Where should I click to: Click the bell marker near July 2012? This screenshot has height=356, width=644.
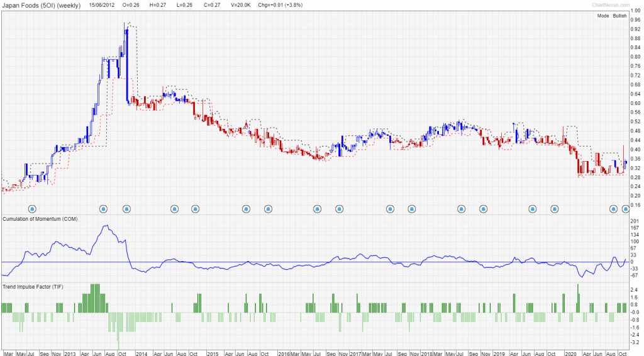point(32,209)
